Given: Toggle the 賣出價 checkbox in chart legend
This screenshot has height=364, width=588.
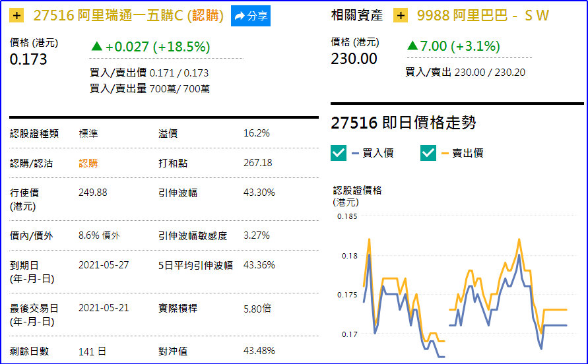Looking at the screenshot, I should 428,153.
